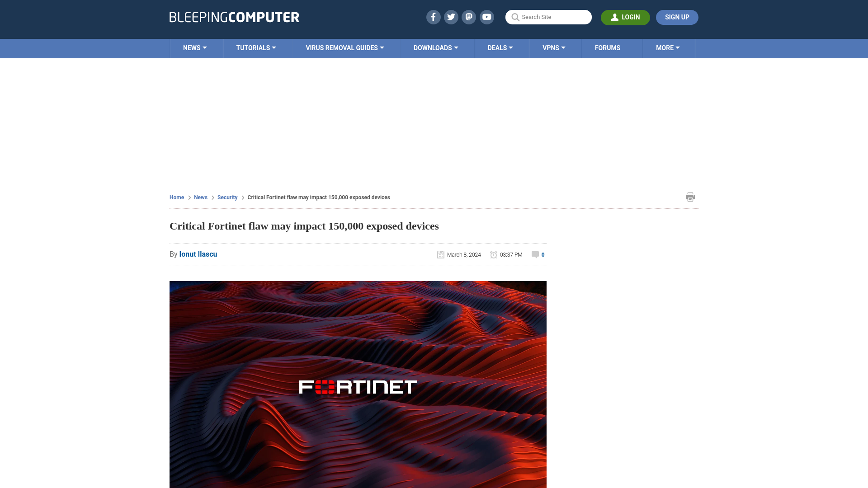Image resolution: width=868 pixels, height=488 pixels.
Task: Open the Facebook social icon link
Action: coord(434,17)
